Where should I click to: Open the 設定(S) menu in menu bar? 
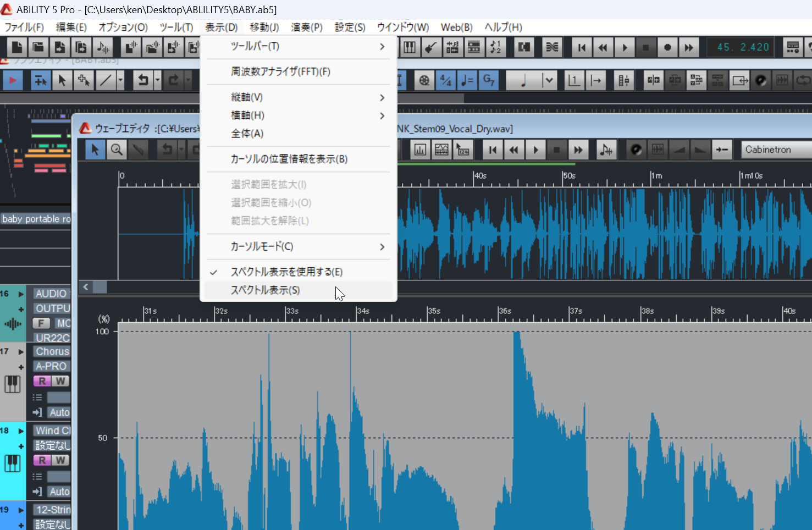pyautogui.click(x=350, y=27)
